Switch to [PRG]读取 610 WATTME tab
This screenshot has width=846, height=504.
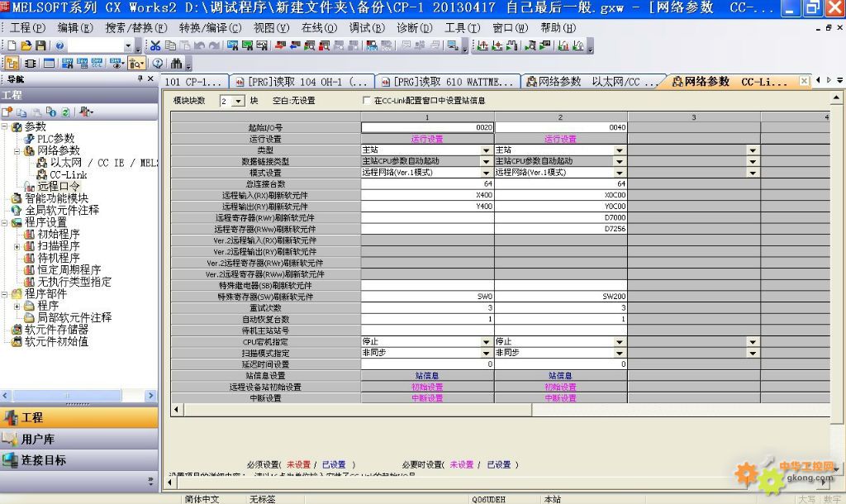coord(448,82)
